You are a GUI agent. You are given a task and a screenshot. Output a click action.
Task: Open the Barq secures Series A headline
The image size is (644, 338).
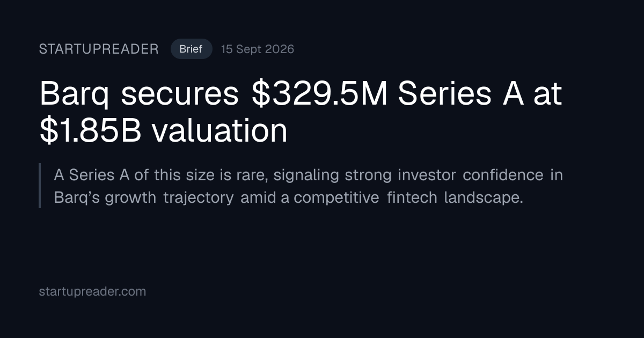[301, 112]
